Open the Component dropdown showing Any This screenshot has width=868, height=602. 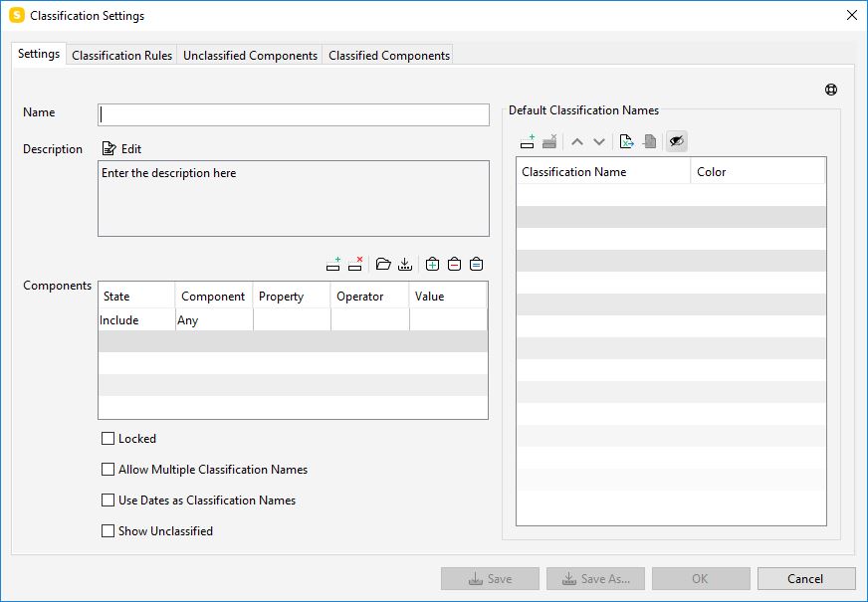click(x=212, y=319)
